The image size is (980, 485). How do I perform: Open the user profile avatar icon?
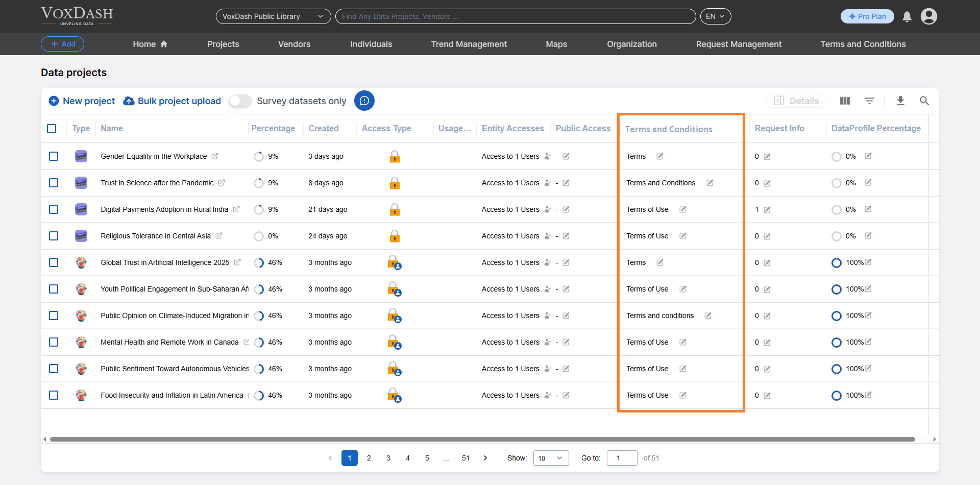point(928,16)
